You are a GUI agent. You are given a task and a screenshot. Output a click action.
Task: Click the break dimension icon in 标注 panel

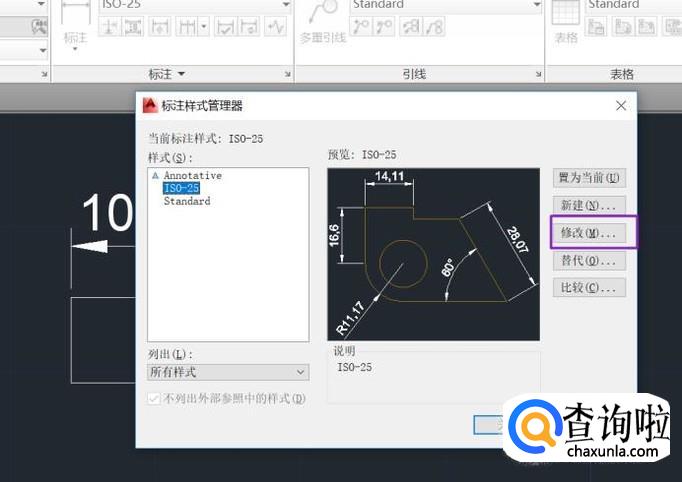[110, 27]
